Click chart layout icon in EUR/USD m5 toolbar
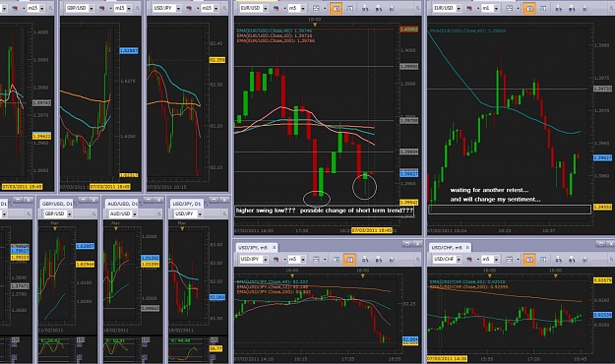The height and width of the screenshot is (364, 615). (316, 8)
